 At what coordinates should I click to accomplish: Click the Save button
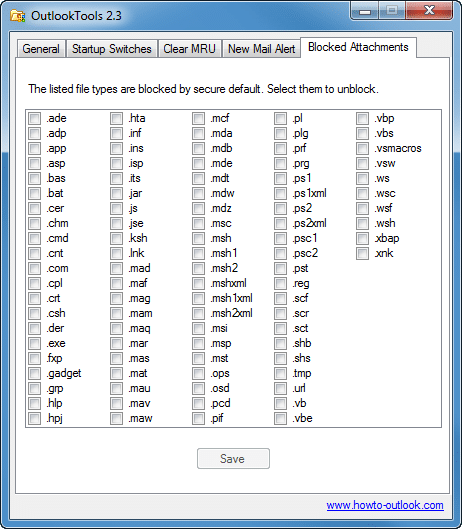233,458
